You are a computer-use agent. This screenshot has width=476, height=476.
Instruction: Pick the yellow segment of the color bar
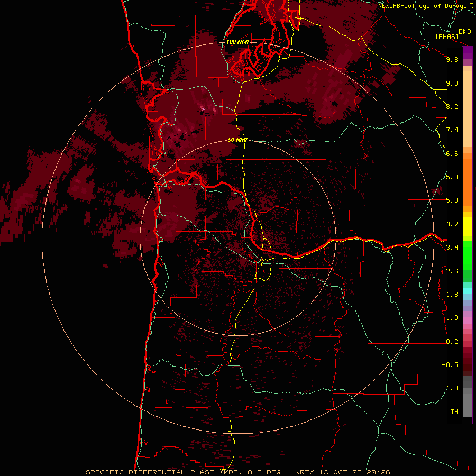point(467,226)
